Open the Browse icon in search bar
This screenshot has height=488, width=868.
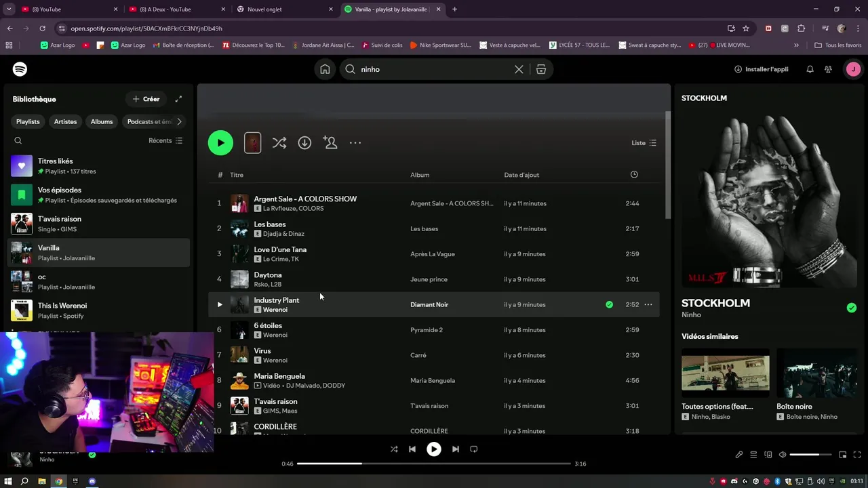pos(541,69)
